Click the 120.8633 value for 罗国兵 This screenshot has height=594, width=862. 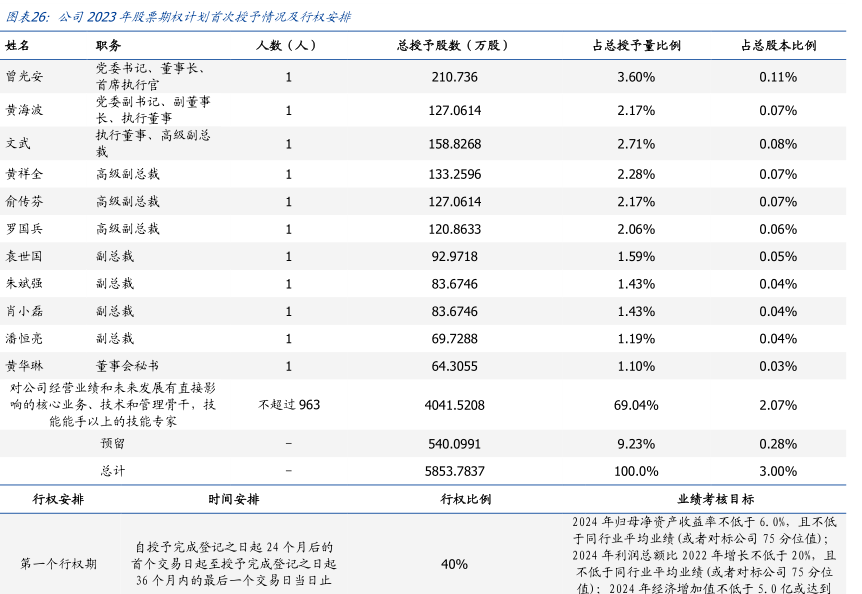pos(455,229)
